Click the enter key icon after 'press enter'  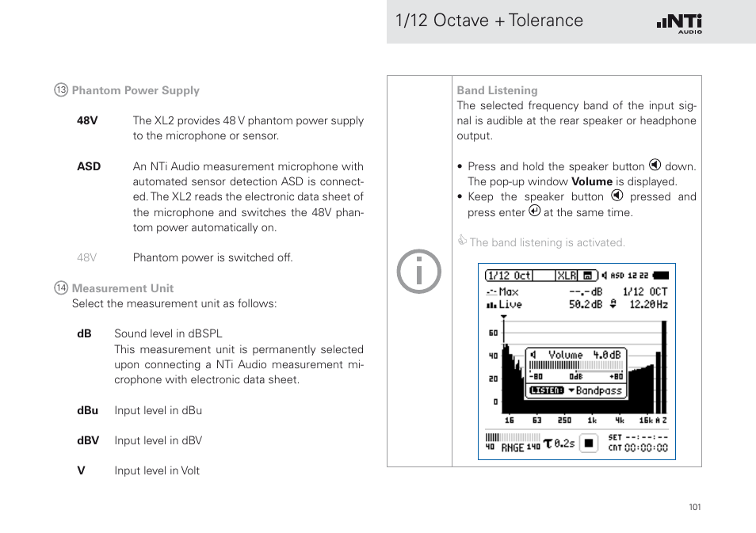[x=534, y=211]
